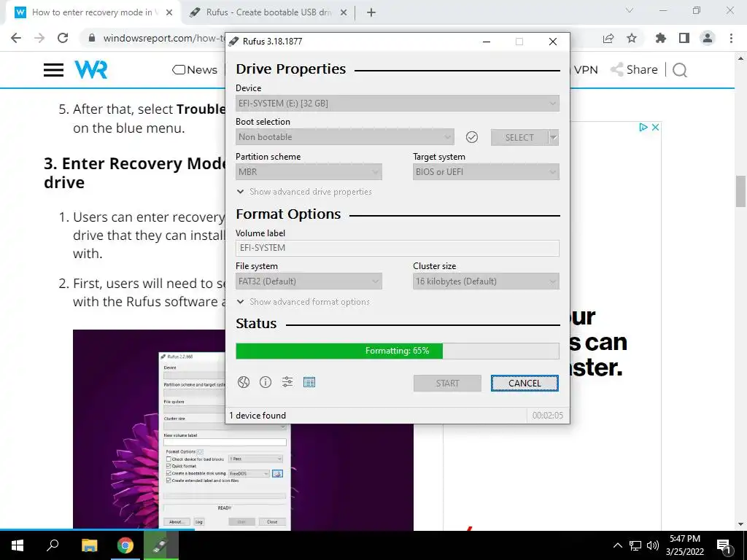Click the WR site logo

coord(91,69)
